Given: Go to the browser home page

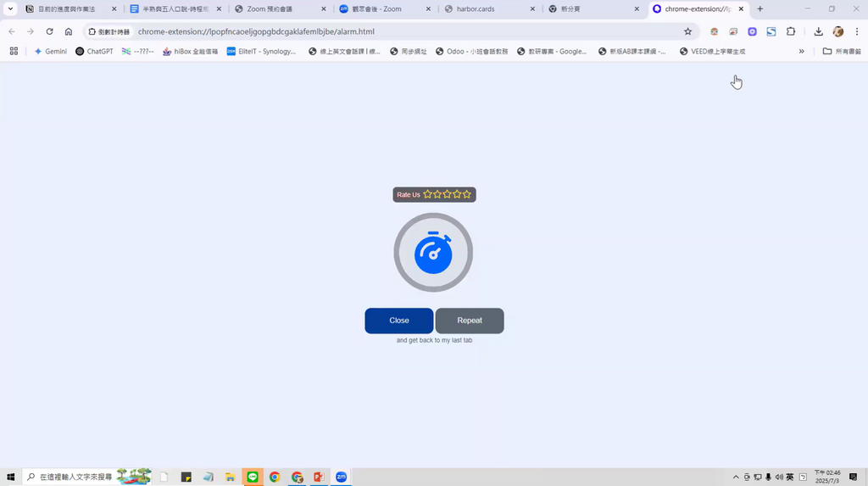Looking at the screenshot, I should coord(69,31).
